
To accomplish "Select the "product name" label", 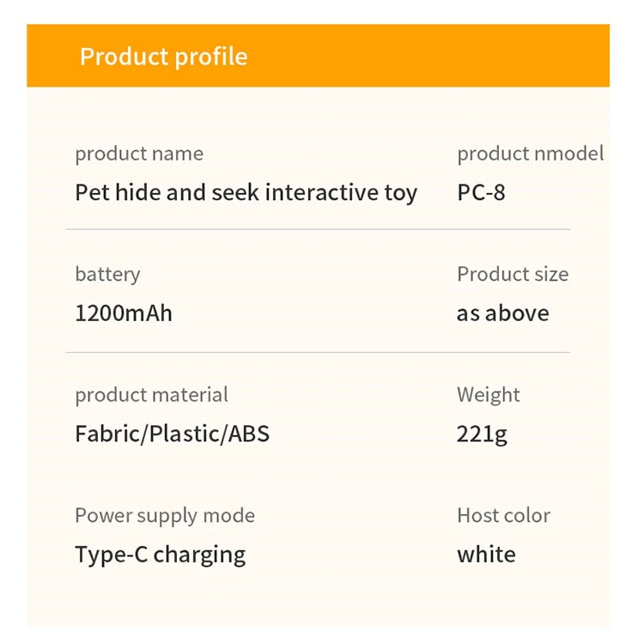I will tap(139, 154).
